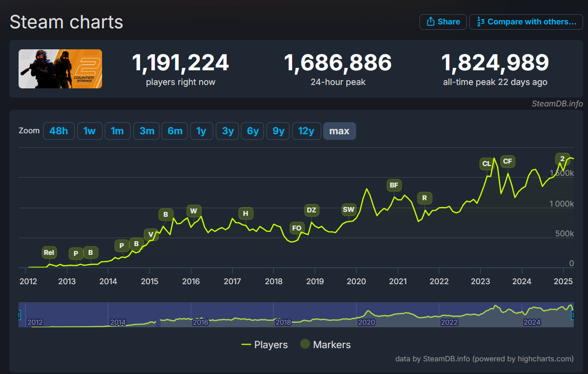Toggle the Players series in legend

tap(265, 345)
